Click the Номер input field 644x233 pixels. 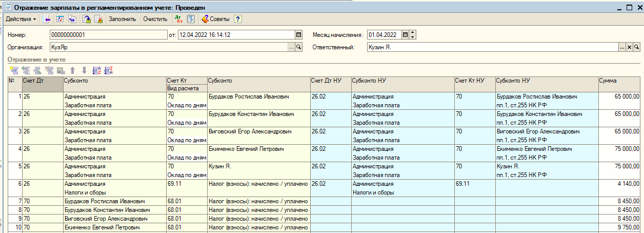pyautogui.click(x=109, y=35)
